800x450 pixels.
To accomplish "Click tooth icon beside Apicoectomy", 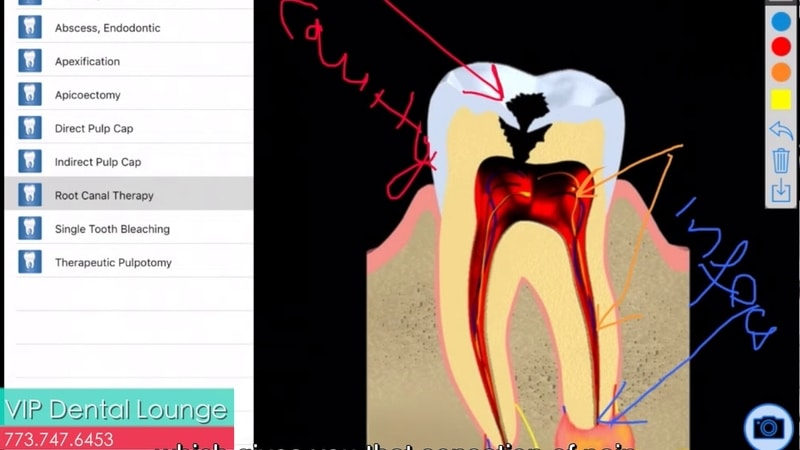I will pyautogui.click(x=30, y=95).
